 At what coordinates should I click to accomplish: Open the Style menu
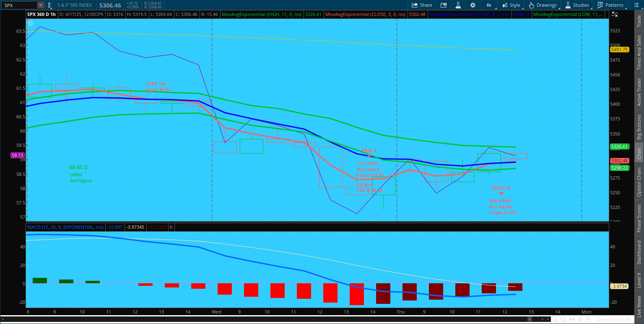click(x=511, y=5)
